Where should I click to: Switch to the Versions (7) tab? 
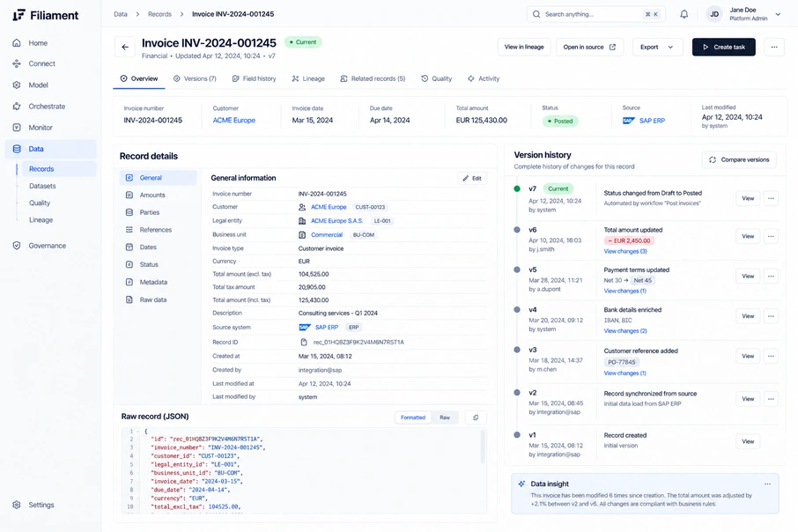pos(195,78)
